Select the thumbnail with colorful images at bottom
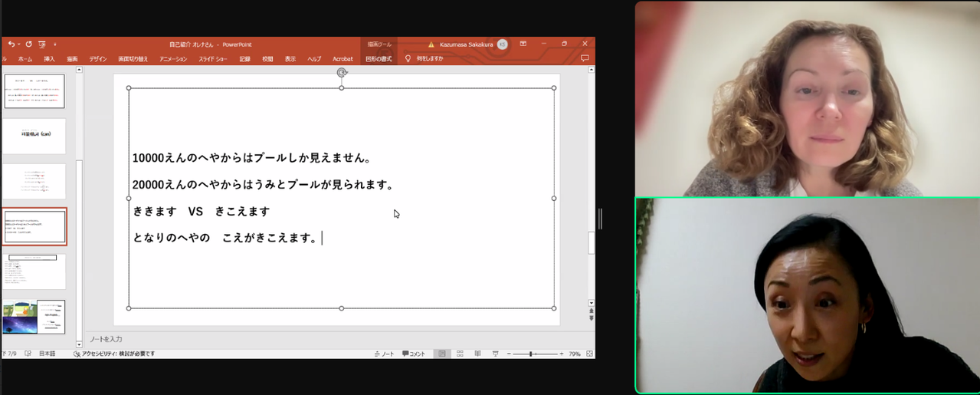 pos(34,317)
